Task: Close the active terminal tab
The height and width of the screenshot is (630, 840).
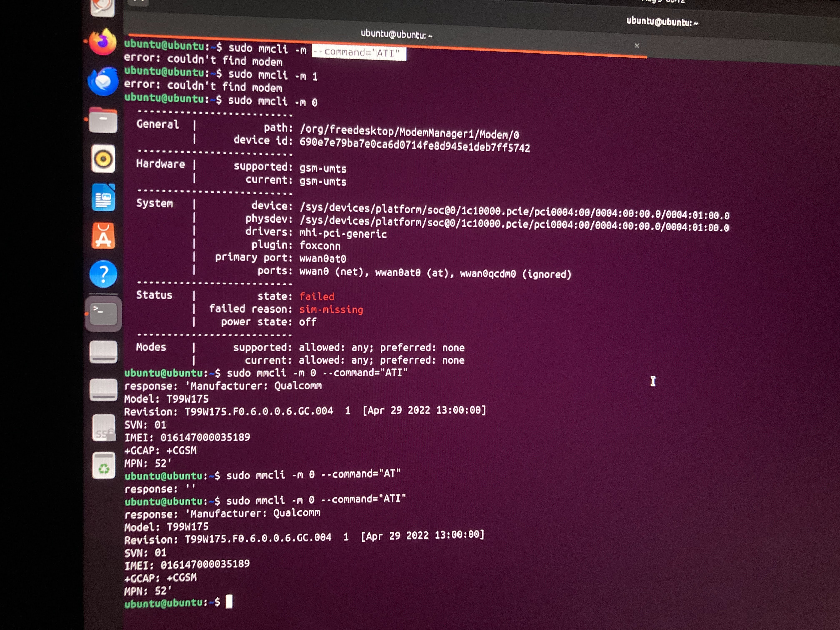Action: (637, 46)
